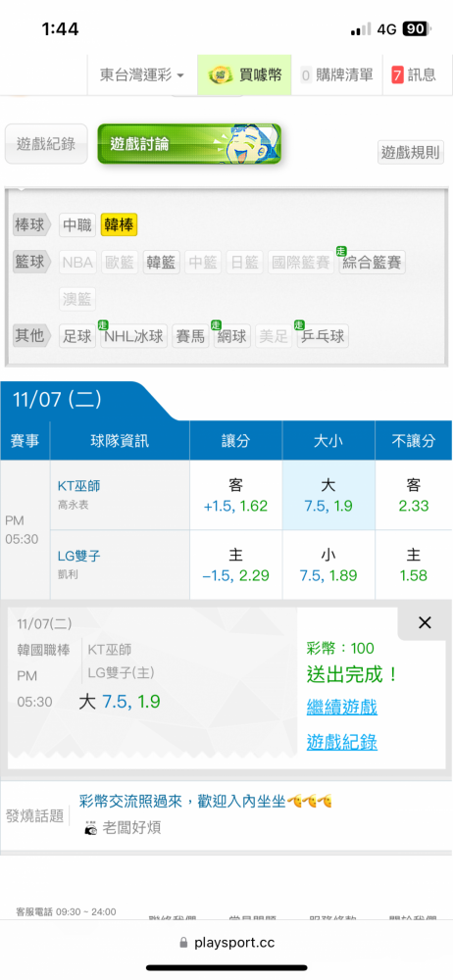Pick 主 -1.5, 2.29 handicap bet
The height and width of the screenshot is (980, 453).
(236, 565)
